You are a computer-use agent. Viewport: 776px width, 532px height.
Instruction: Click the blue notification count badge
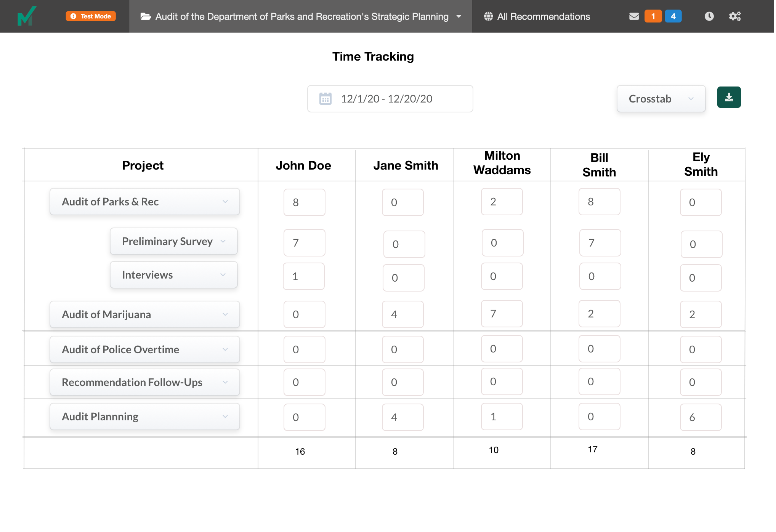[x=673, y=16]
